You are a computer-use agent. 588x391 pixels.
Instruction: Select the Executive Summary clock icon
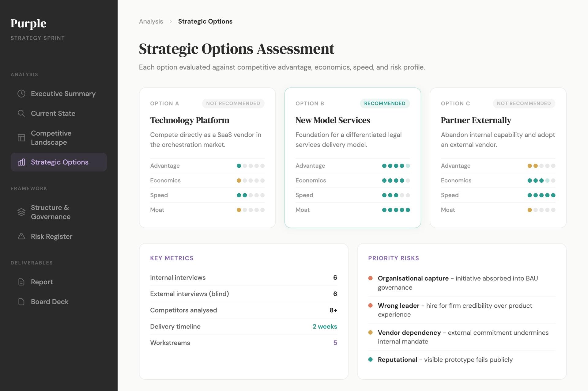(21, 94)
